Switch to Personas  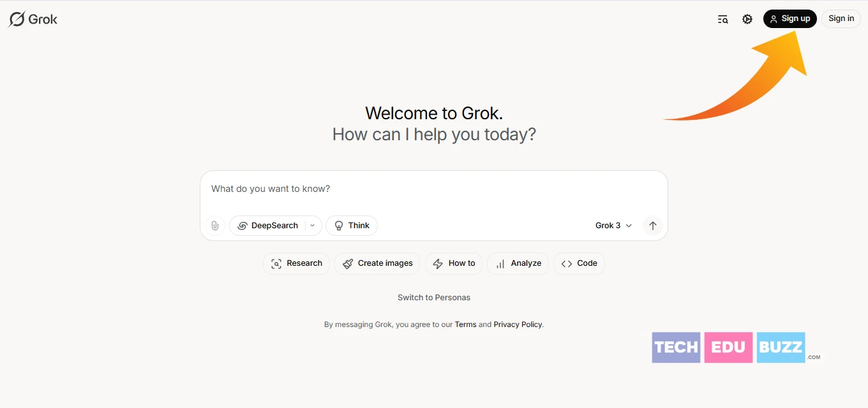coord(434,298)
